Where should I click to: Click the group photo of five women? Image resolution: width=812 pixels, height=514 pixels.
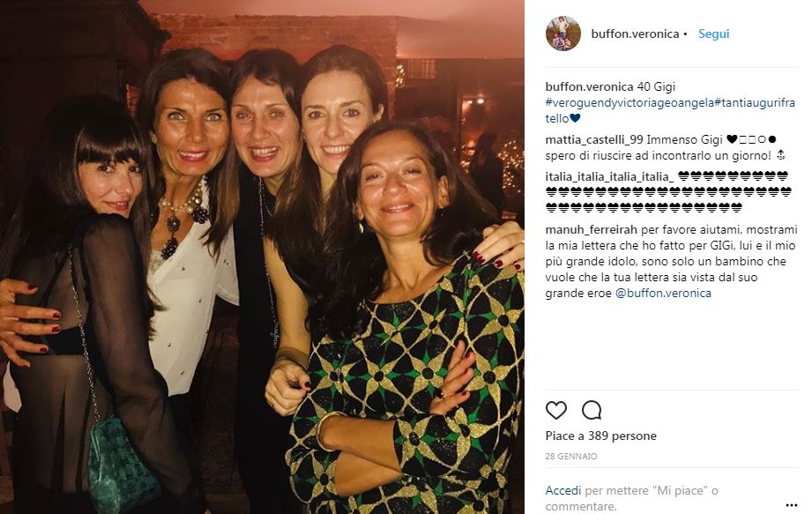point(262,257)
